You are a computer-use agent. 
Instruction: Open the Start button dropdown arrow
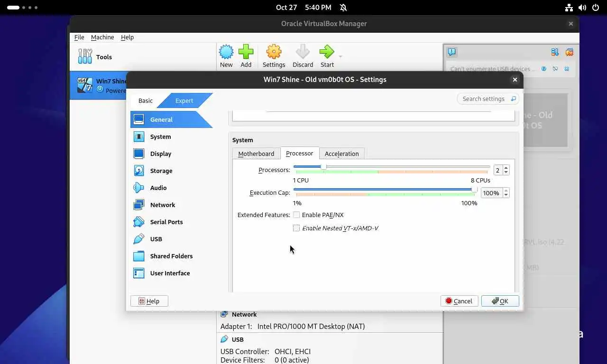point(340,57)
